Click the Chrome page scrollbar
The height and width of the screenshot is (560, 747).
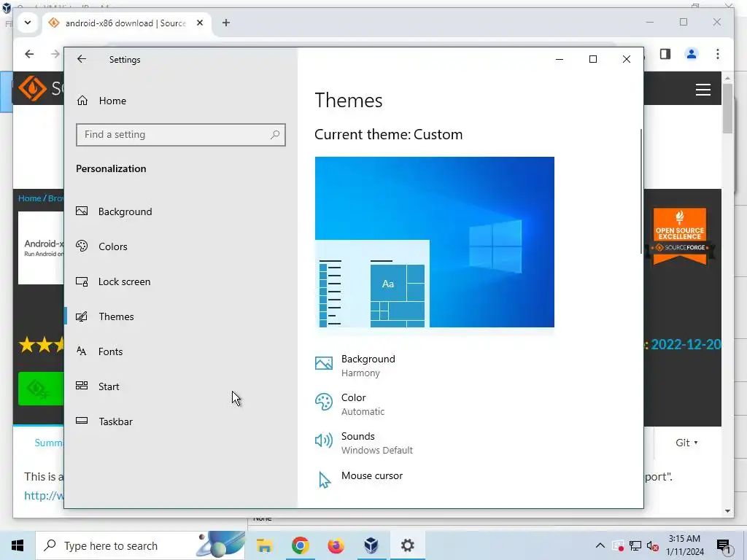click(x=727, y=109)
